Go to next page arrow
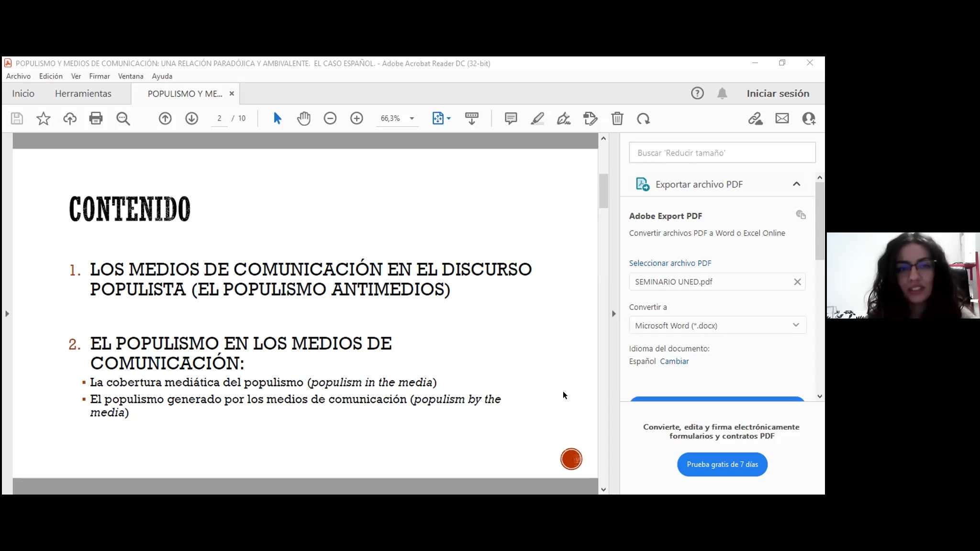 [x=191, y=118]
